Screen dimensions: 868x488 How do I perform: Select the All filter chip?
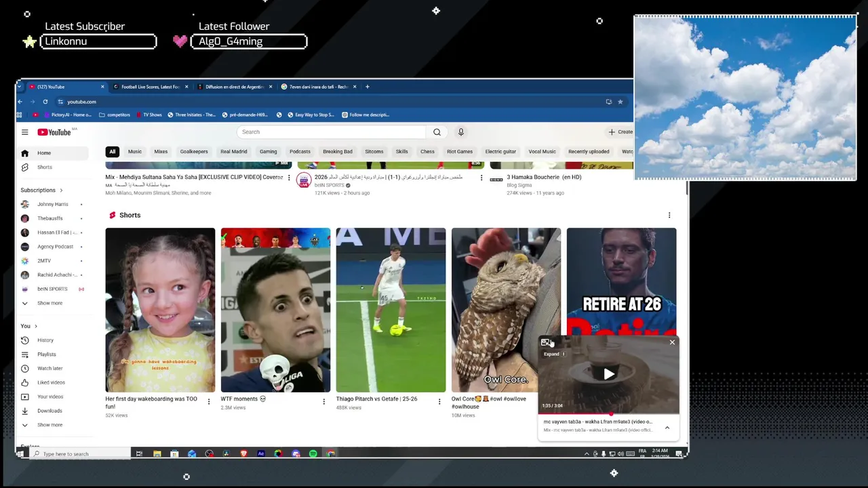click(113, 152)
